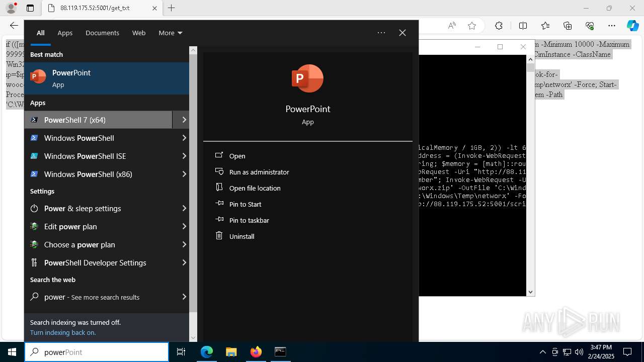Open Power & sleep settings

tap(98, 208)
